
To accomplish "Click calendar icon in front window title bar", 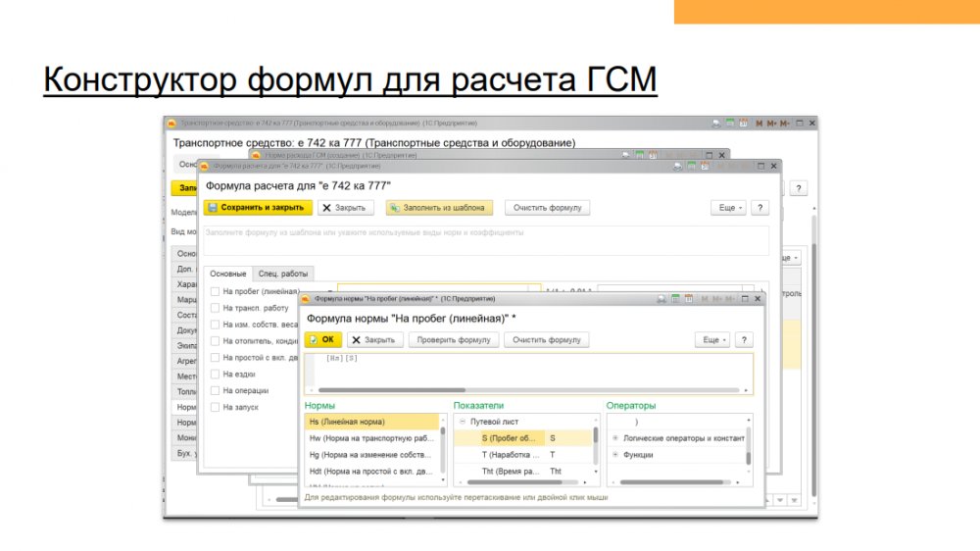I will coord(689,298).
